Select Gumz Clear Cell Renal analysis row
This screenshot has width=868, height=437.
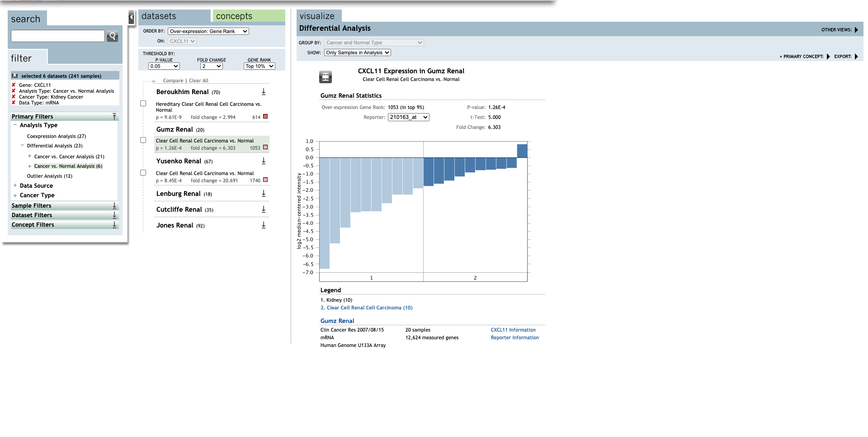coord(212,144)
